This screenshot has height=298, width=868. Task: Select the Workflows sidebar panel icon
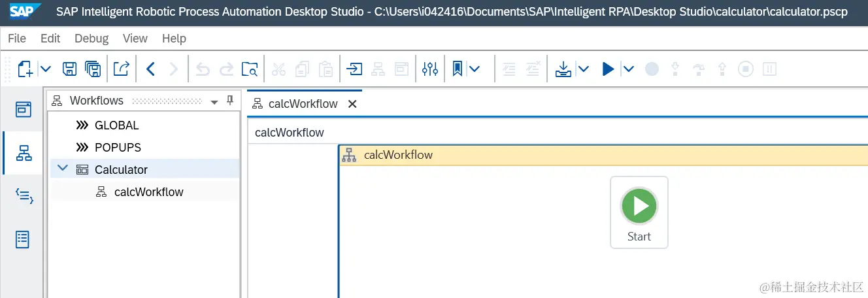tap(24, 153)
